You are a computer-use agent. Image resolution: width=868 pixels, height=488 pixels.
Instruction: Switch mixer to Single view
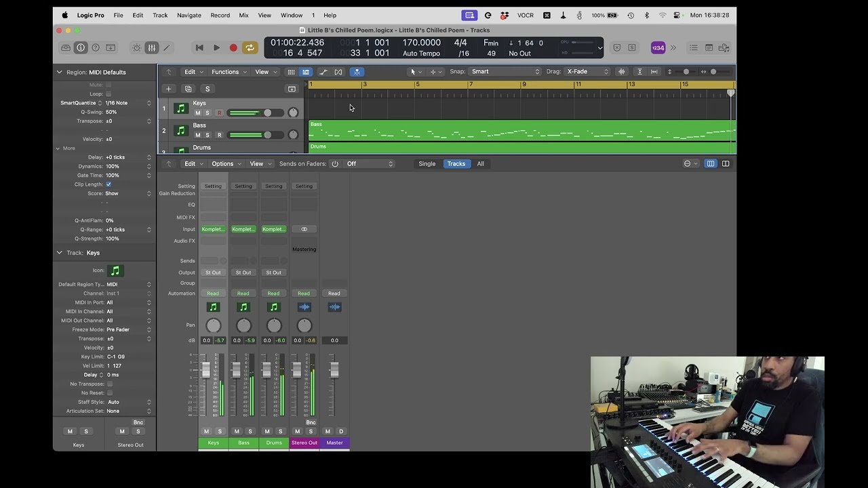(427, 163)
